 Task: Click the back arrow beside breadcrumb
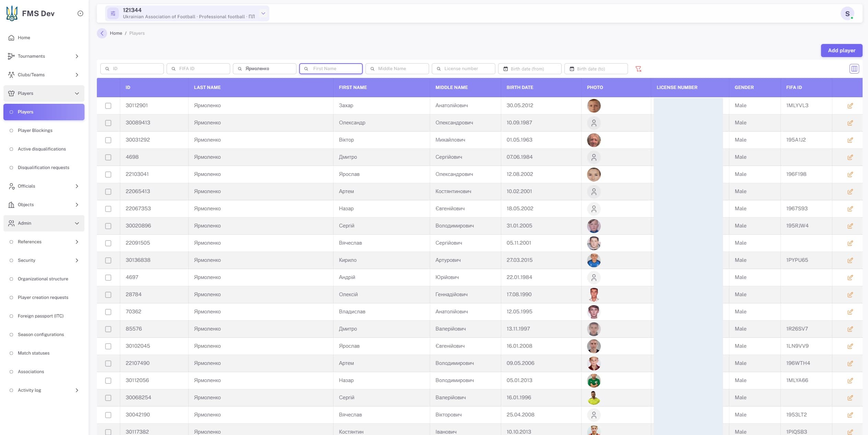[102, 33]
